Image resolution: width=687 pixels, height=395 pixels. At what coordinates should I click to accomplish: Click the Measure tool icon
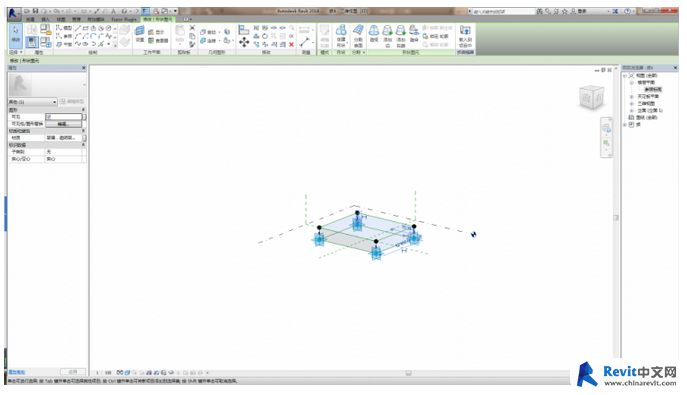tap(305, 42)
